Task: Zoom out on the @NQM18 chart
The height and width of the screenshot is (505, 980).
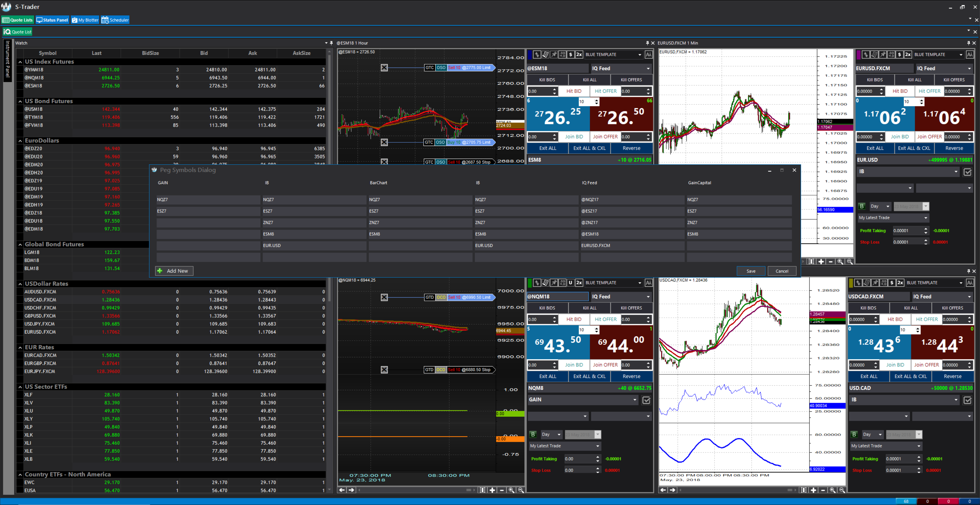Action: pos(521,490)
